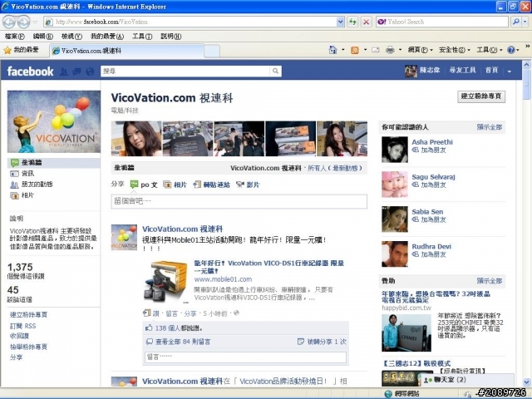Image resolution: width=532 pixels, height=399 pixels.
Task: Open Facebook messages icon
Action: tap(77, 71)
